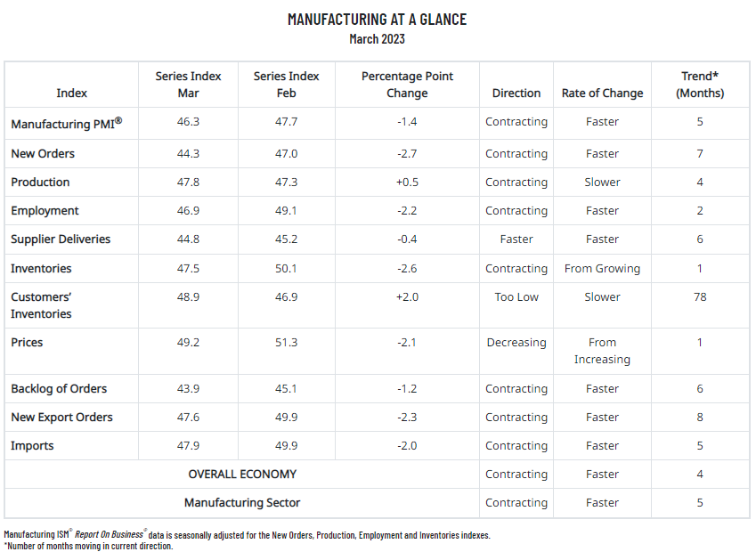756x560 pixels.
Task: Click the 'Direction' column header
Action: pyautogui.click(x=516, y=93)
